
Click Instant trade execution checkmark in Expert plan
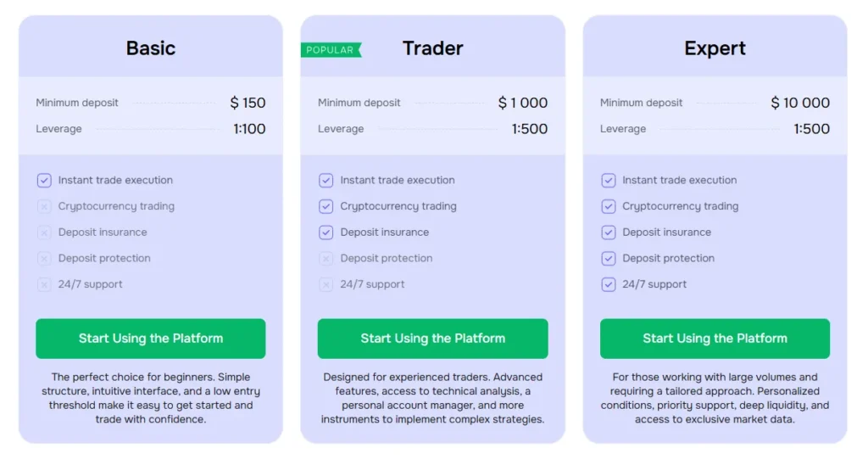tap(608, 180)
